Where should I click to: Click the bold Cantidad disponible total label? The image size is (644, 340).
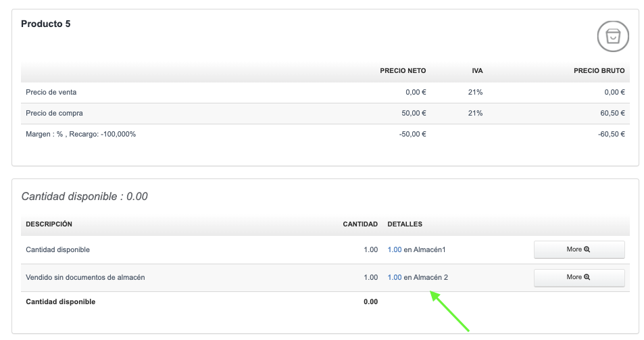point(60,302)
